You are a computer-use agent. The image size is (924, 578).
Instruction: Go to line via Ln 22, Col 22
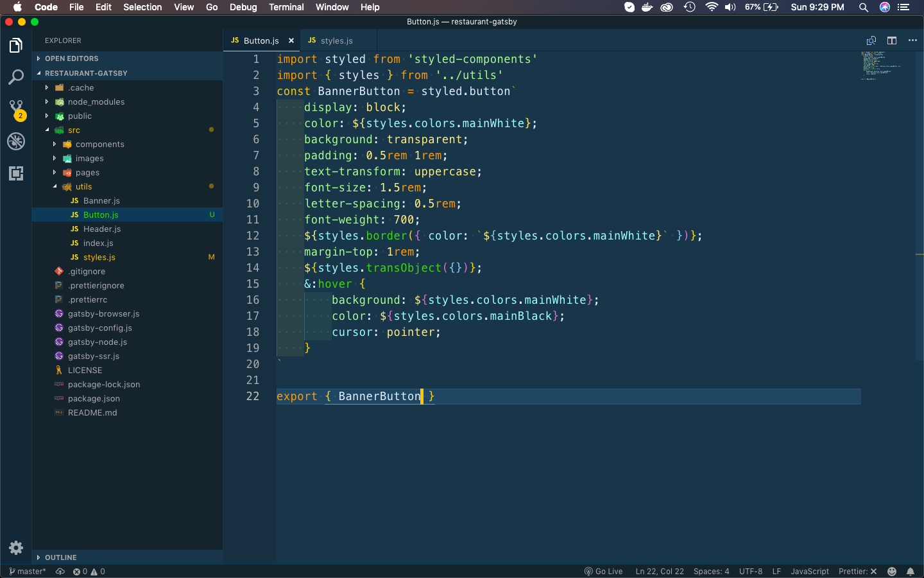(x=660, y=572)
